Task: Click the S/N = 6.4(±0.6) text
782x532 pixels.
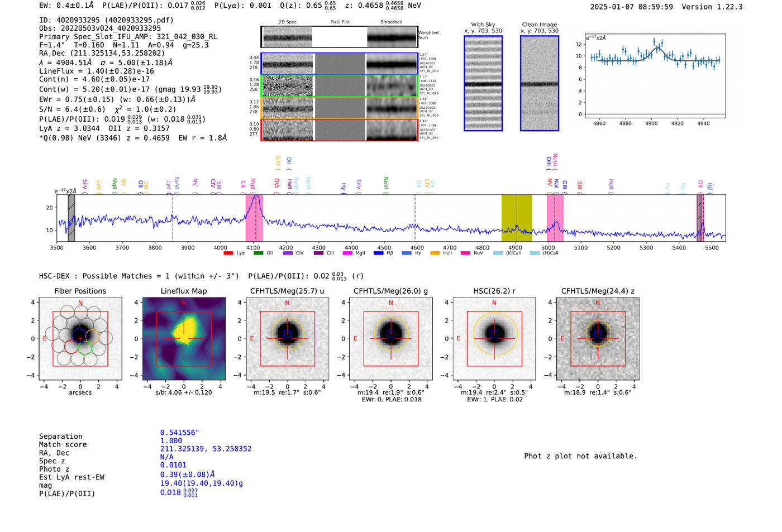Action: (x=72, y=109)
